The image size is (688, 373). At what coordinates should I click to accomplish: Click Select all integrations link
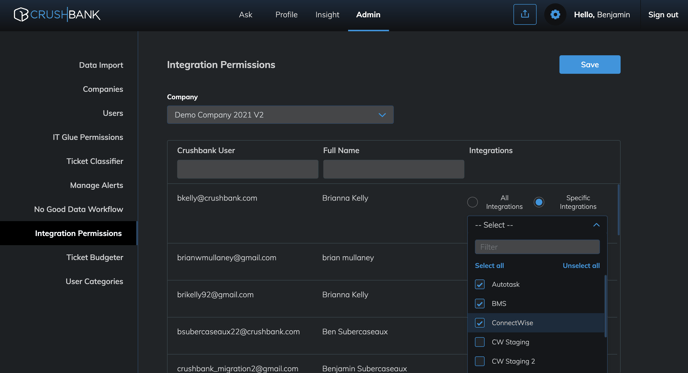[489, 265]
